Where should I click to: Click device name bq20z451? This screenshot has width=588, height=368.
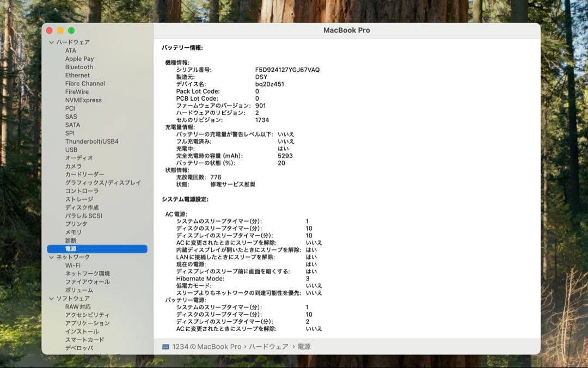269,84
